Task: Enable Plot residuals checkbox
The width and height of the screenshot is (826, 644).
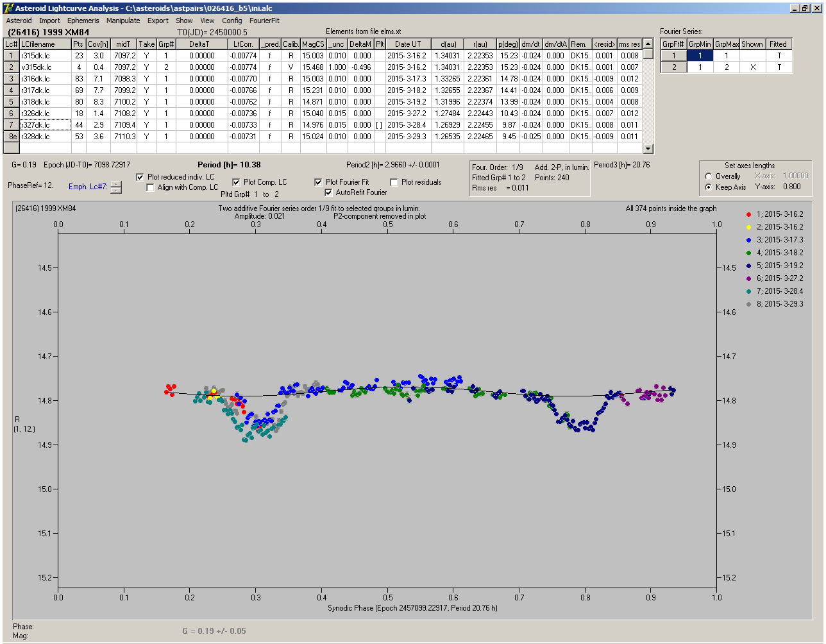Action: [394, 182]
